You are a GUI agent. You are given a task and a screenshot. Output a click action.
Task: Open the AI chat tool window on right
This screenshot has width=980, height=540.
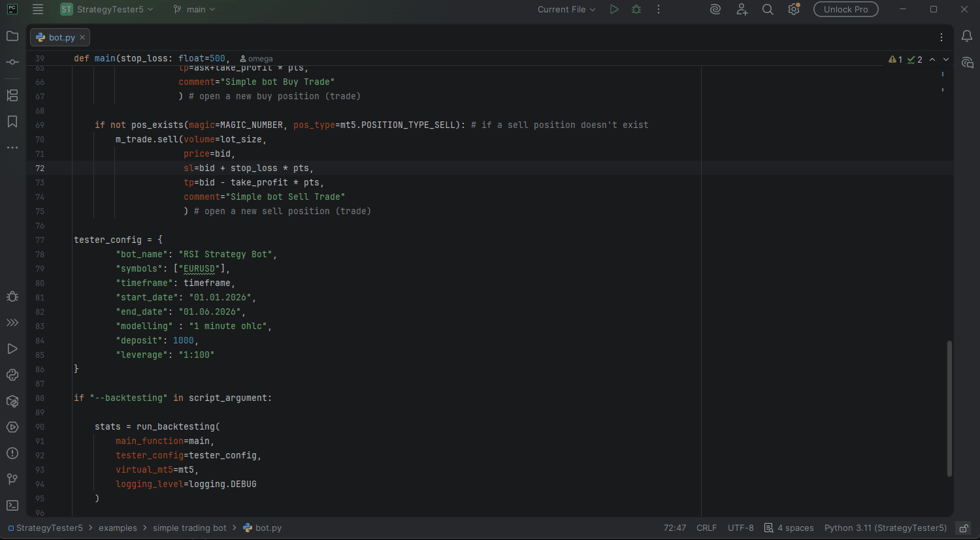pos(967,63)
